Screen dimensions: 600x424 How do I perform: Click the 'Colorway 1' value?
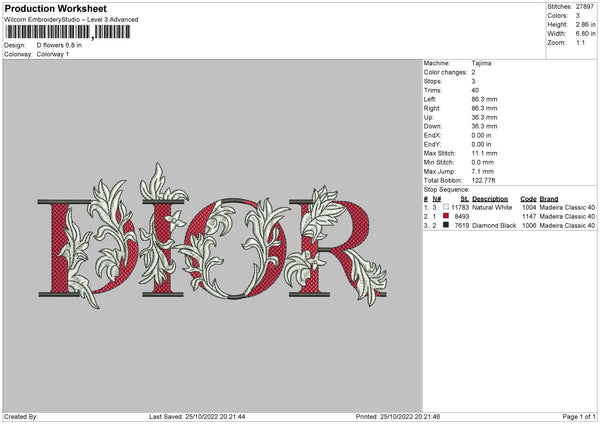click(x=53, y=54)
